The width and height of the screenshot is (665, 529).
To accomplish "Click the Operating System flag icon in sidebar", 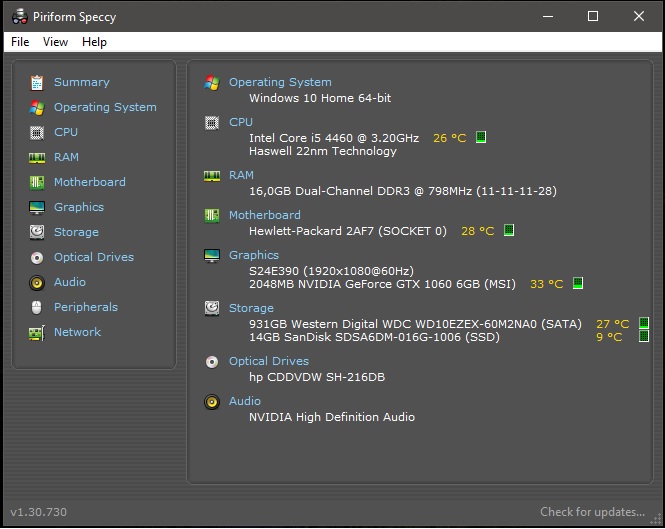I will coord(37,108).
